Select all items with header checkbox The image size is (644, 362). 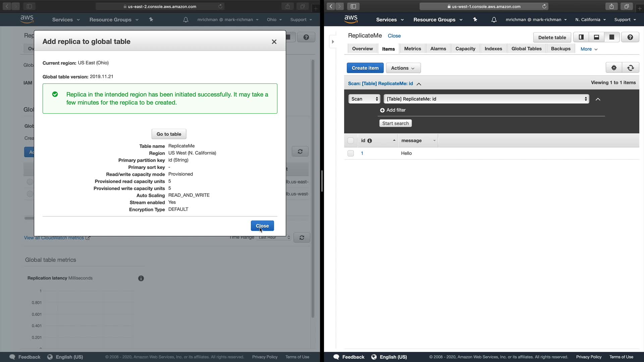click(x=351, y=141)
